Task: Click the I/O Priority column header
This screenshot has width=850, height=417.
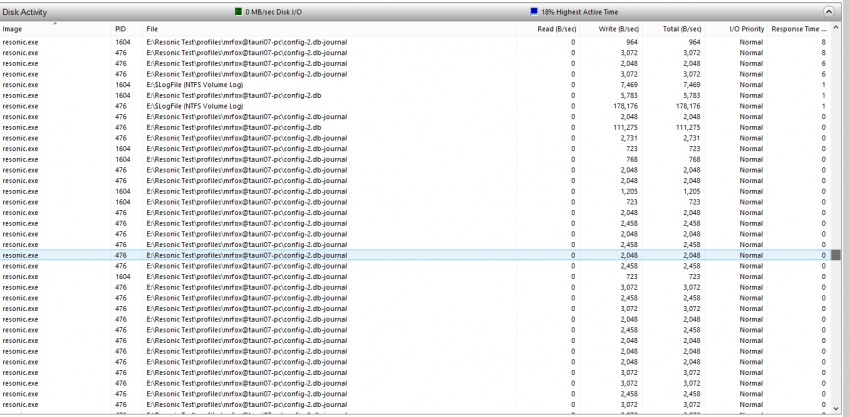Action: (746, 29)
